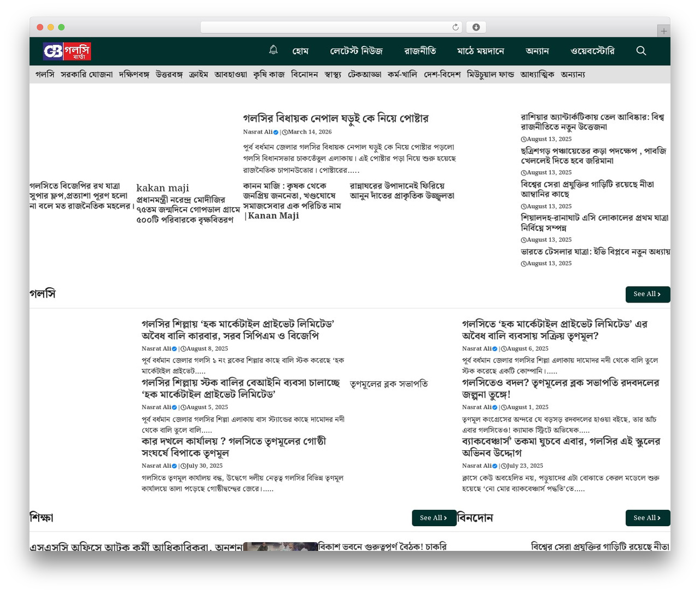
Task: Open তৃণমূলের ব্লক সভাপতি image link
Action: (x=389, y=384)
